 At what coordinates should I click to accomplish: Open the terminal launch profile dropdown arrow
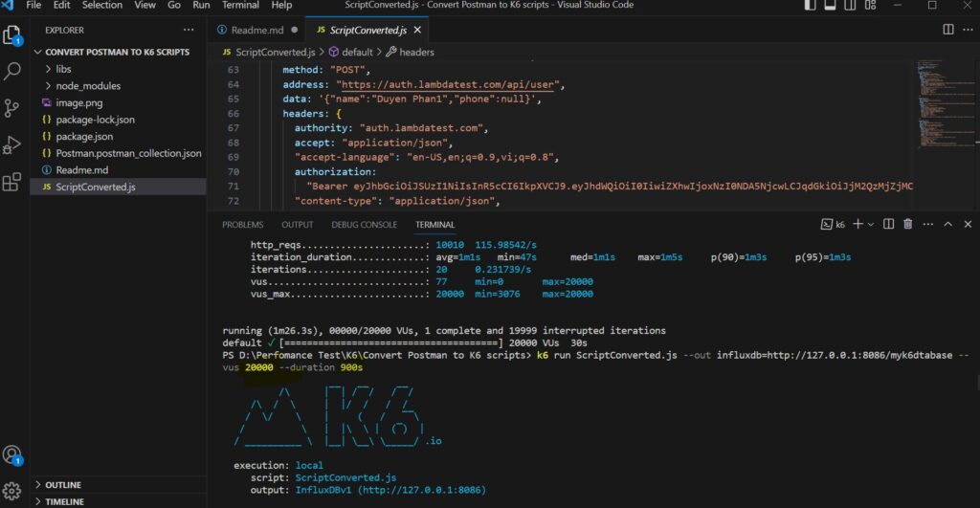870,224
